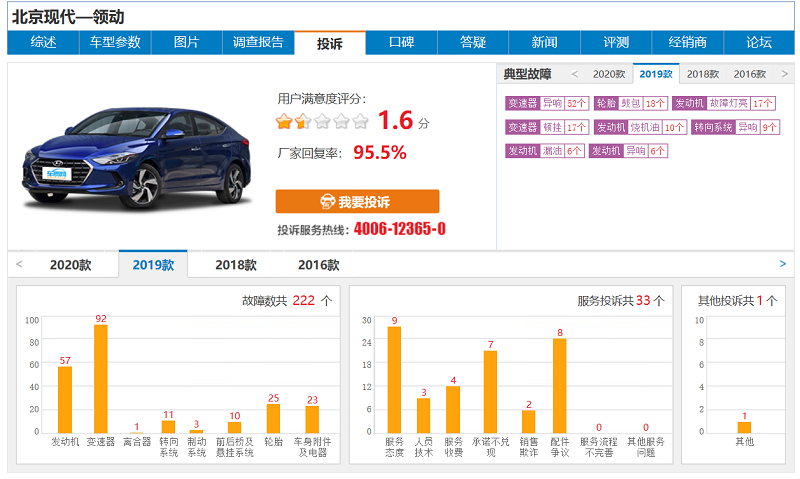Click the 转向系统 异响 9个 tag
Viewport: 800px width, 479px height.
[736, 127]
